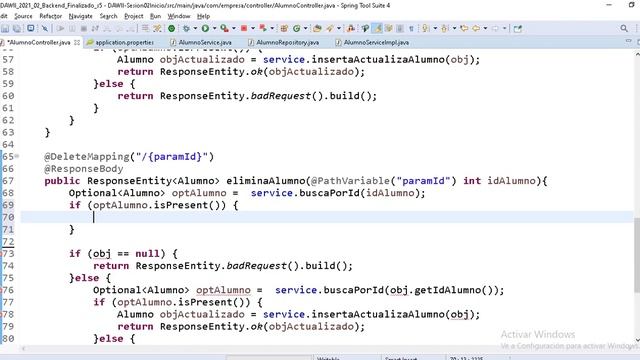Viewport: 640px width, 360px height.
Task: Open the Window menu
Action: click(179, 16)
